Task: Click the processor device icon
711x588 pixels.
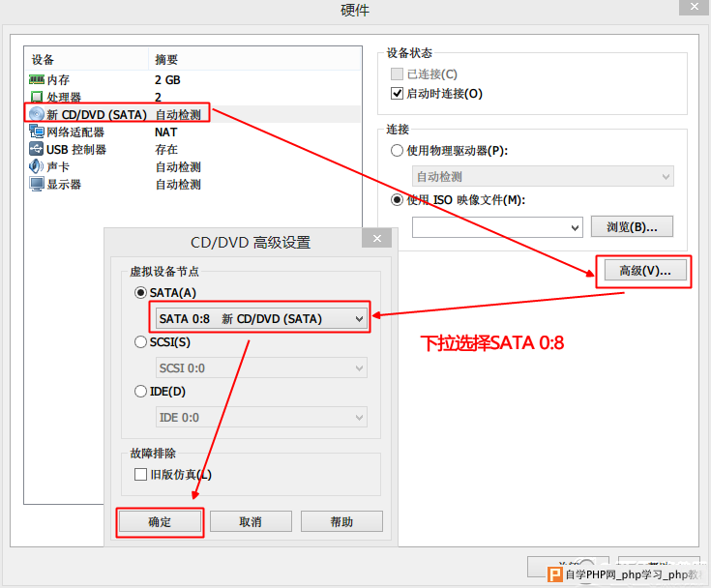Action: pyautogui.click(x=37, y=97)
